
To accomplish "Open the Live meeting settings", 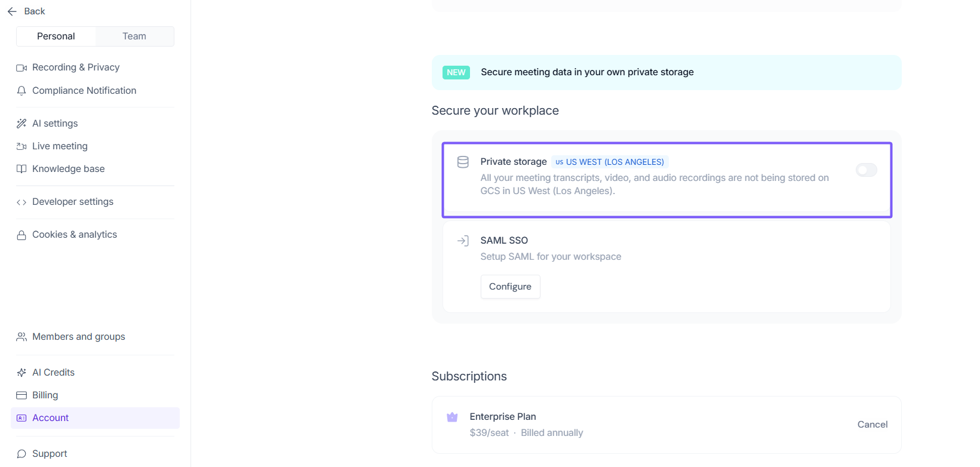I will 60,146.
